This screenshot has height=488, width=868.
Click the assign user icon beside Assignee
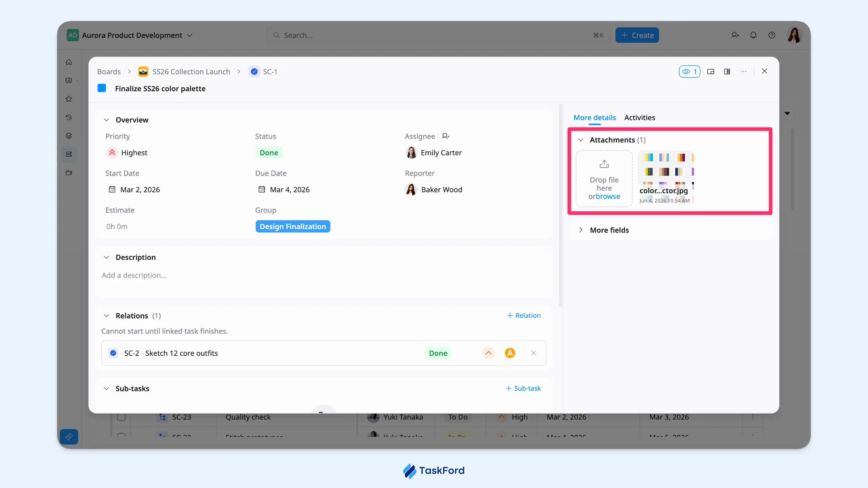(446, 136)
